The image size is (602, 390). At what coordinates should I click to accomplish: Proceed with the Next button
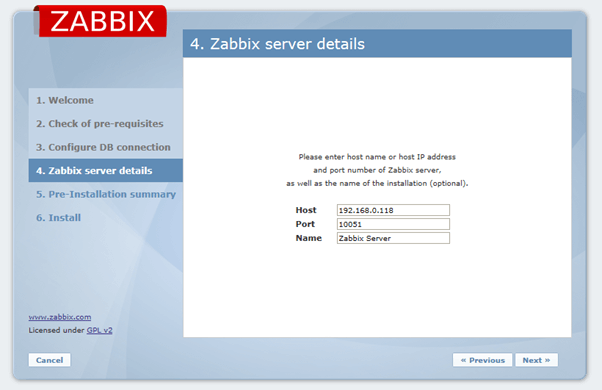536,360
